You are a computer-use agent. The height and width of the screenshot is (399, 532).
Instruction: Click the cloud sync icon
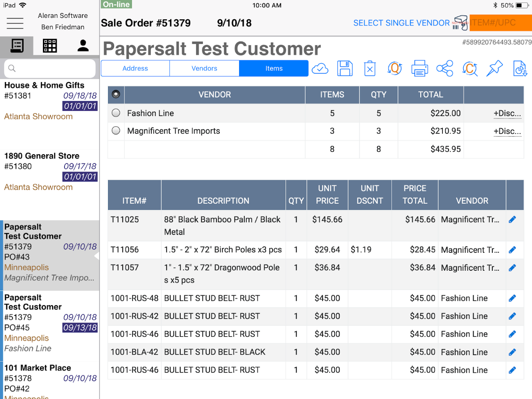point(320,69)
